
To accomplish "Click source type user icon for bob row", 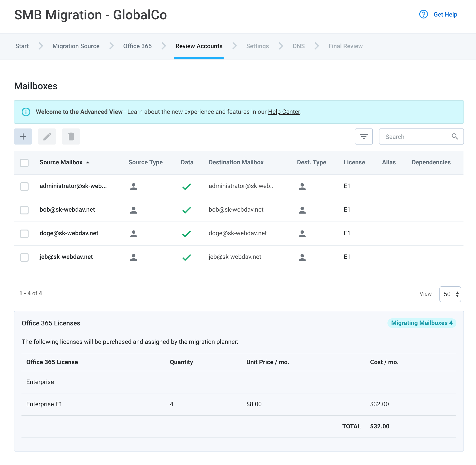I will coord(134,210).
